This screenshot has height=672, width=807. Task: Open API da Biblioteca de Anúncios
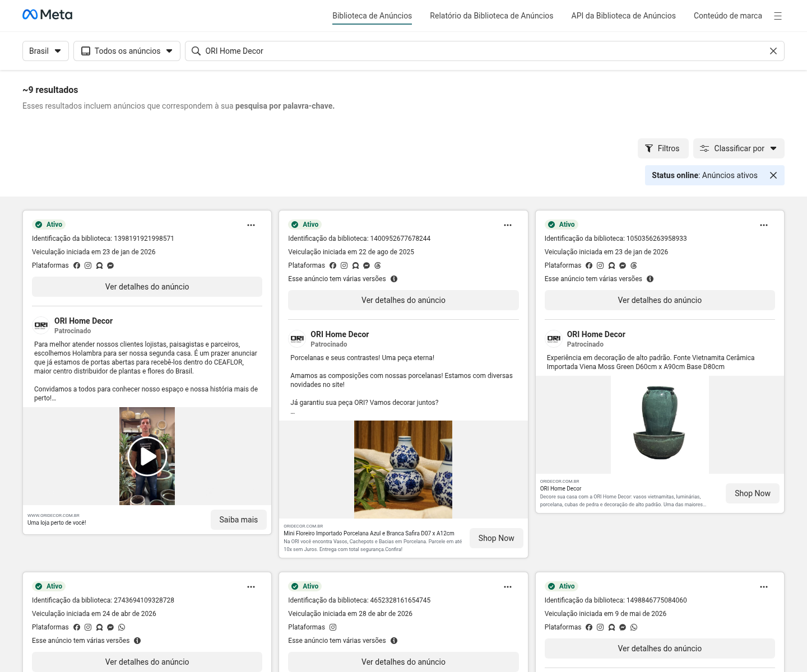(x=623, y=16)
